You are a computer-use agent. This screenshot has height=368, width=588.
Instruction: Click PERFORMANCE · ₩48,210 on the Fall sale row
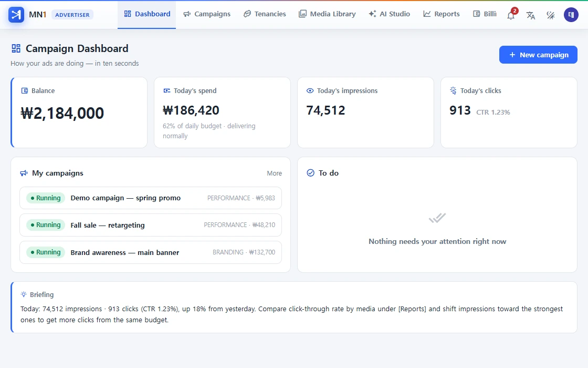click(x=239, y=225)
